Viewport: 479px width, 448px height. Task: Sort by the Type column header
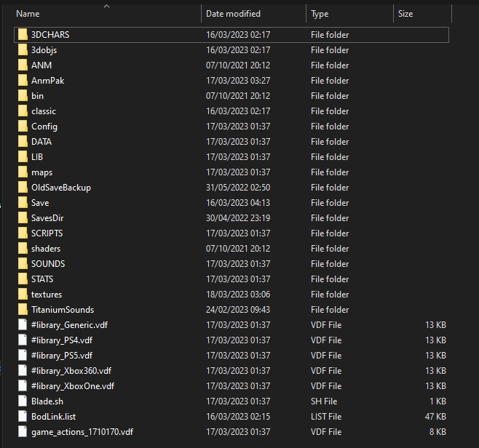[320, 14]
